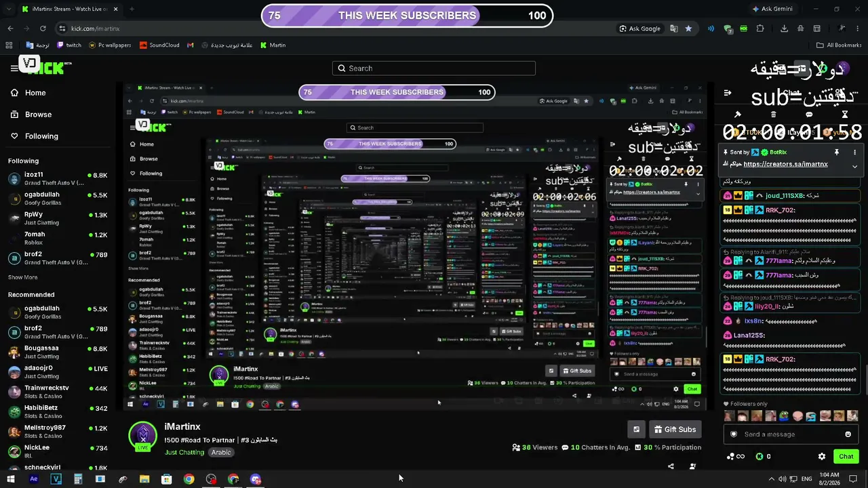868x488 pixels.
Task: Reload the kick.com page
Action: tap(43, 28)
